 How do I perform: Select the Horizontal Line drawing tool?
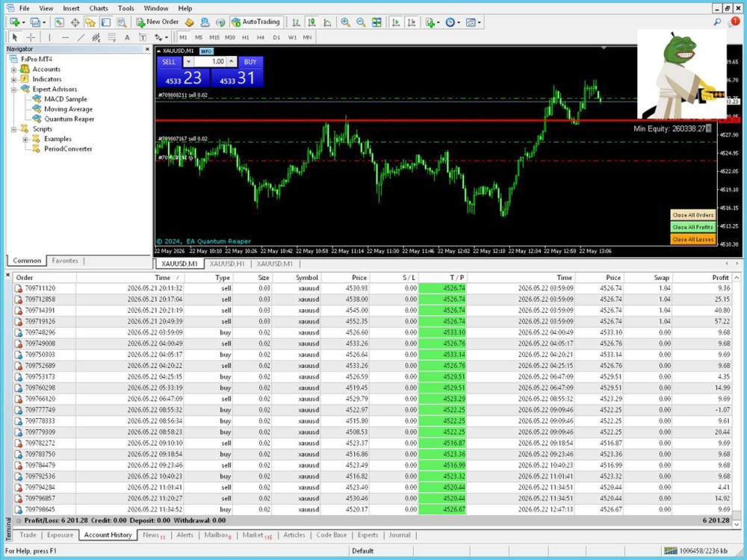click(65, 37)
